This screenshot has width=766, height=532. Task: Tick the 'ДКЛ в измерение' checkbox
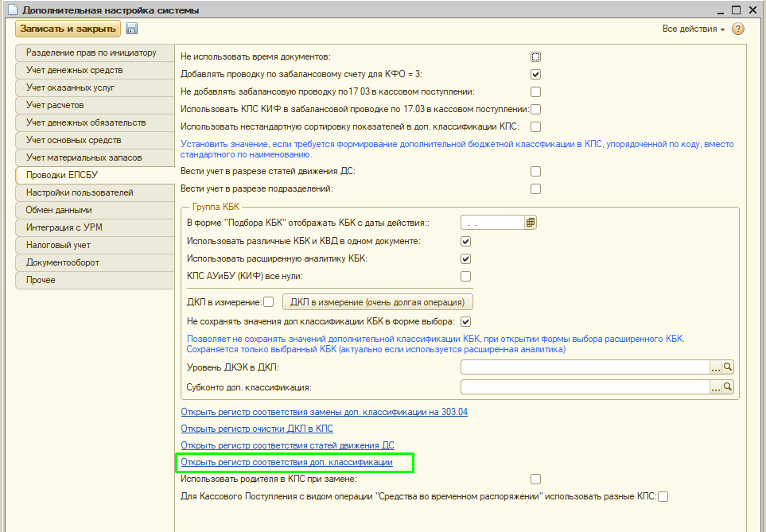268,301
